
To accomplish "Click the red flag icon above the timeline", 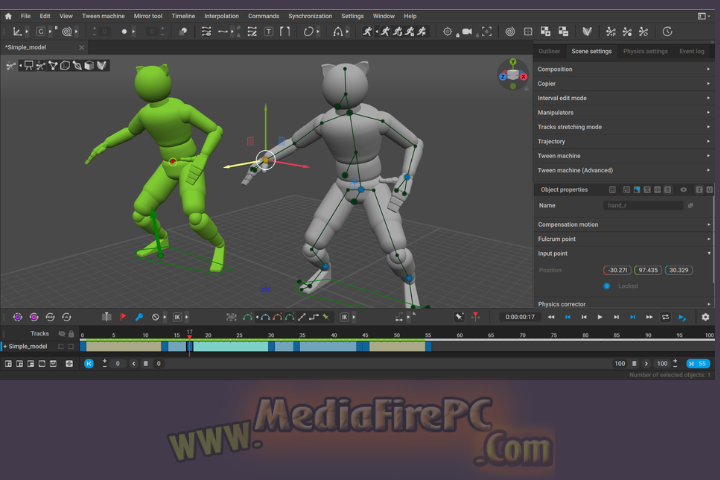I will (x=123, y=317).
